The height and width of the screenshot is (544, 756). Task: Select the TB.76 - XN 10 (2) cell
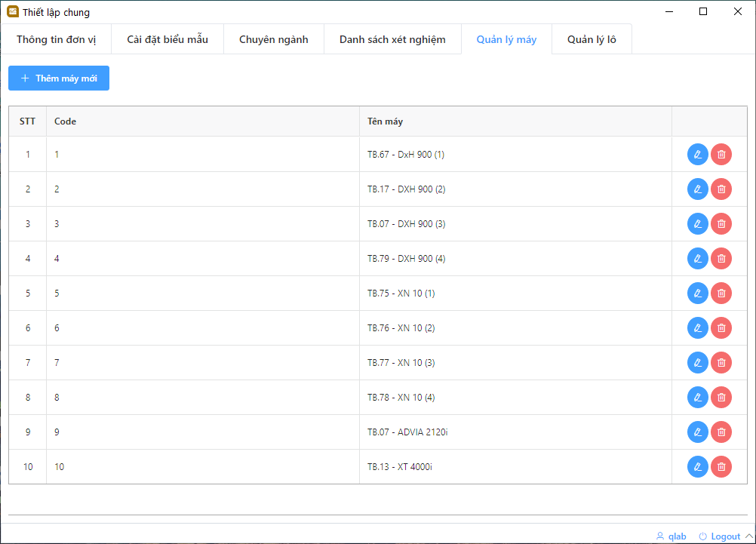[515, 328]
